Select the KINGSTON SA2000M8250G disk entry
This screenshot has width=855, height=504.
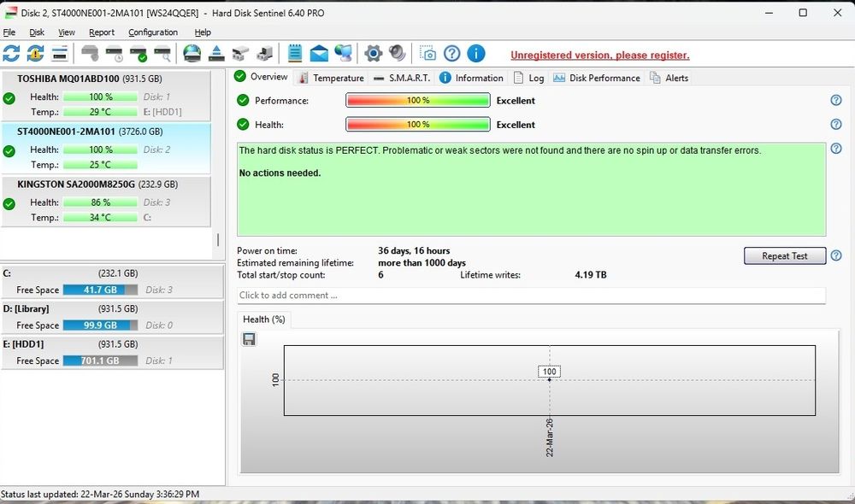click(106, 201)
